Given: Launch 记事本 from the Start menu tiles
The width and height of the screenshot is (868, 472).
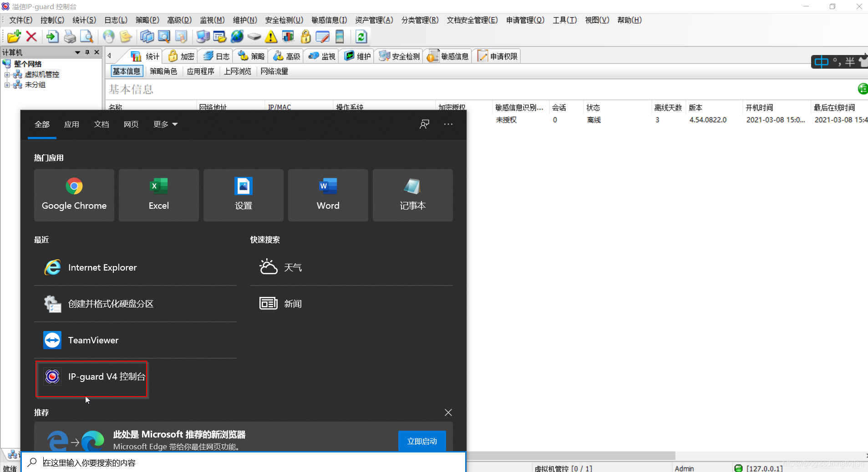Looking at the screenshot, I should coord(412,195).
